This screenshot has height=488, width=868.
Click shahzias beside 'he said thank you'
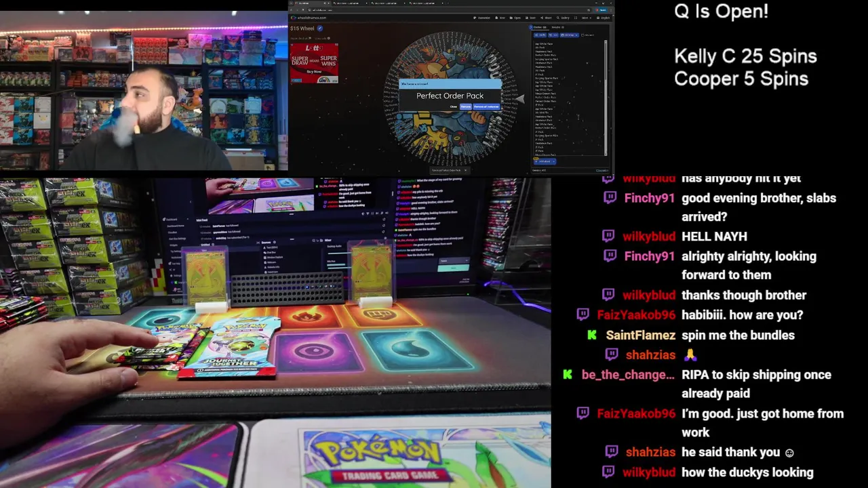pyautogui.click(x=651, y=452)
